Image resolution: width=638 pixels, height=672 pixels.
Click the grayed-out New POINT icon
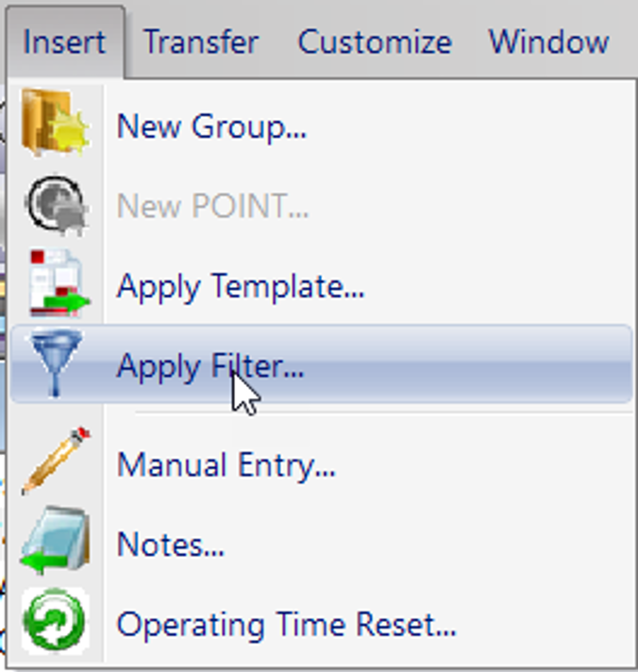57,204
